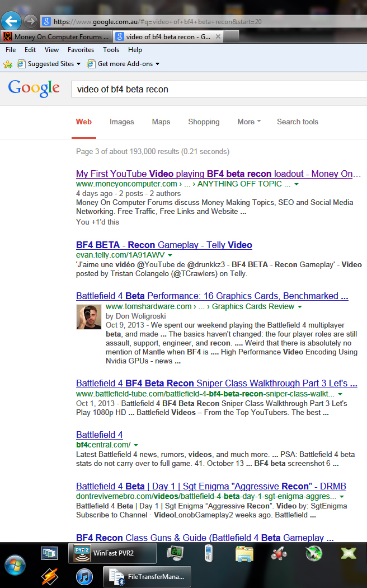Open the Battlefield 4 bf4central result link

point(99,435)
